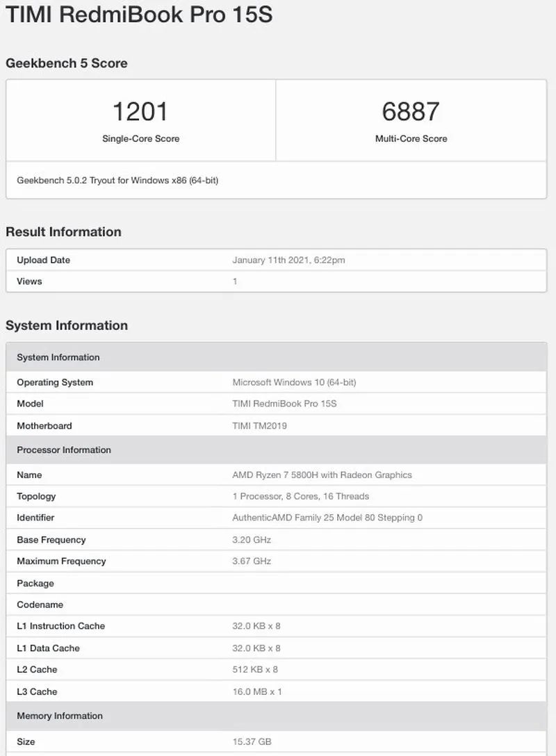Select the processor "Name" row label
556x756 pixels.
29,475
